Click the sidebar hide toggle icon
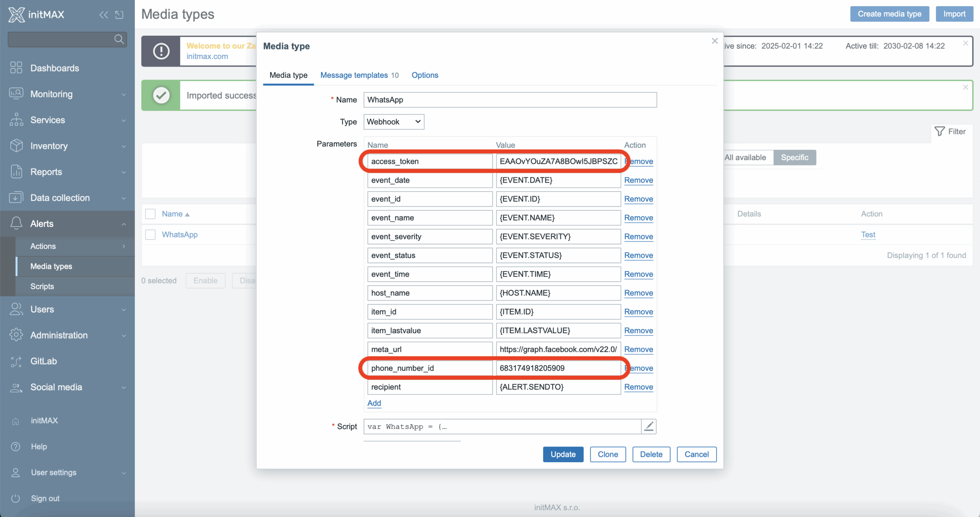Screen dimensions: 980x517 click(119, 15)
